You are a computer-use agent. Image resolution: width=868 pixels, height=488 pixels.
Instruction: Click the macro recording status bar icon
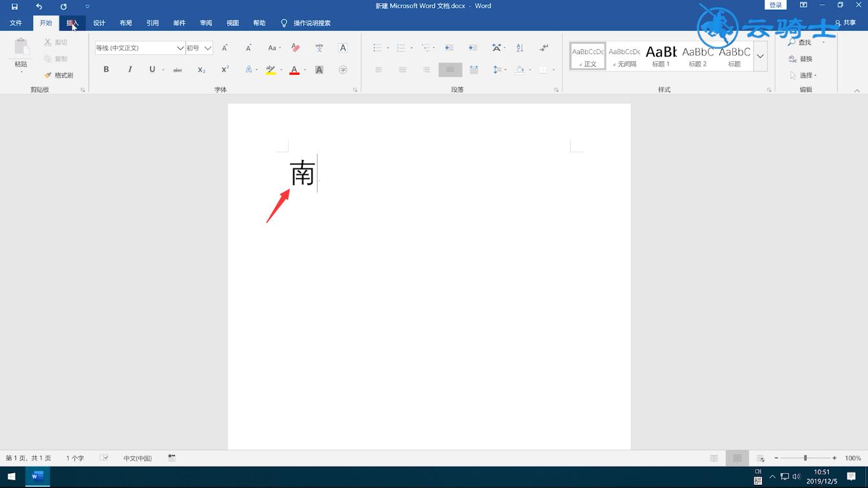click(172, 458)
